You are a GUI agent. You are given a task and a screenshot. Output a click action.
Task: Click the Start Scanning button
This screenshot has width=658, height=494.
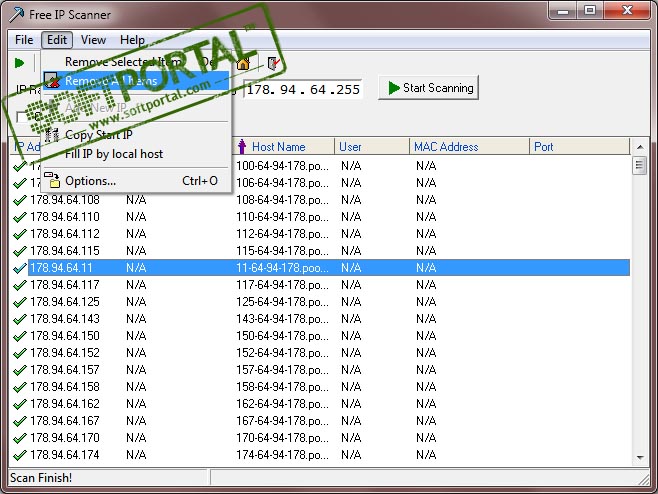[428, 88]
